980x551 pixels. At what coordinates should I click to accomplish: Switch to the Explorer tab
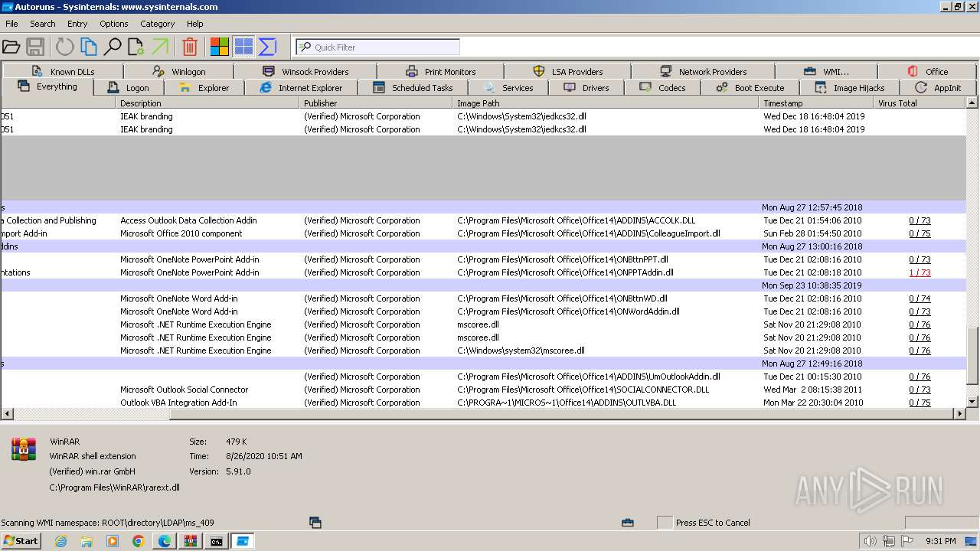point(204,87)
